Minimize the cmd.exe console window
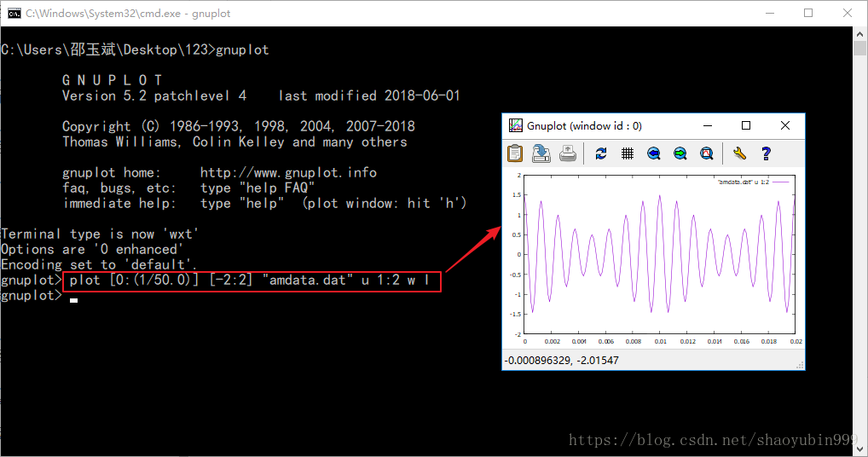Viewport: 868px width, 457px height. pyautogui.click(x=769, y=14)
